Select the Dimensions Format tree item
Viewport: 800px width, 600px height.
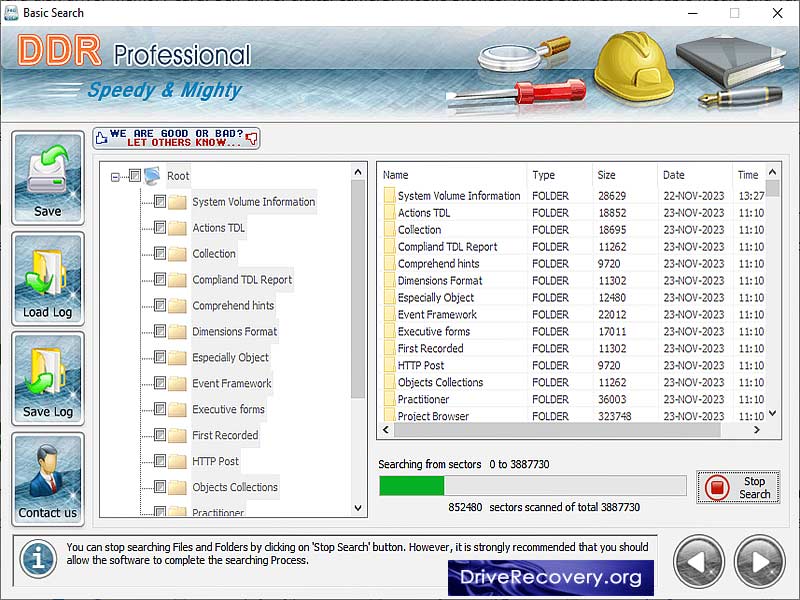[234, 332]
